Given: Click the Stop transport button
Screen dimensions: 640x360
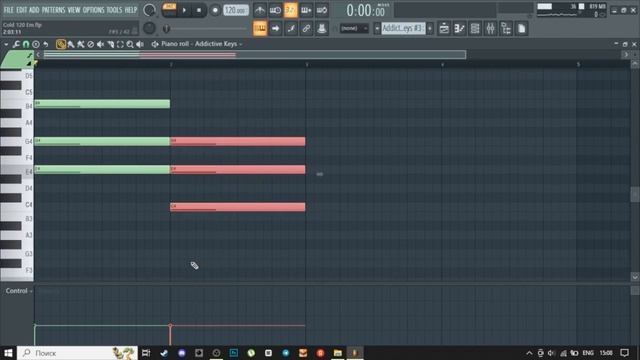Looking at the screenshot, I should point(199,10).
